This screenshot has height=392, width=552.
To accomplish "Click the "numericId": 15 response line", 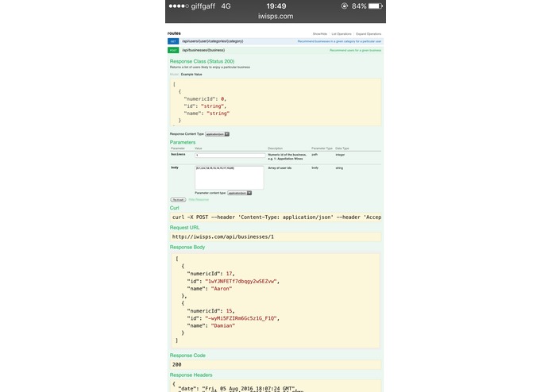I will [x=210, y=311].
